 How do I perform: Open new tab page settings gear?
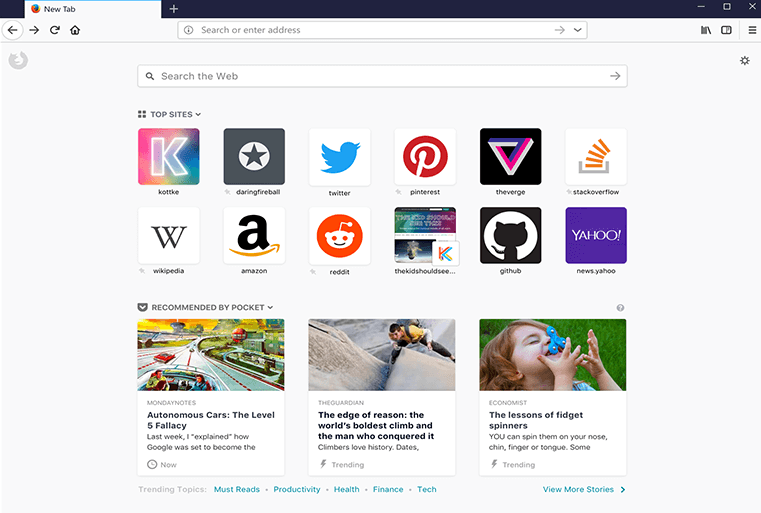(744, 61)
